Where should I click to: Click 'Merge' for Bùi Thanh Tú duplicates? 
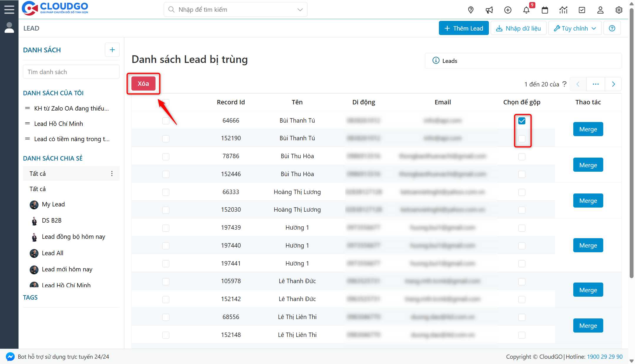588,129
